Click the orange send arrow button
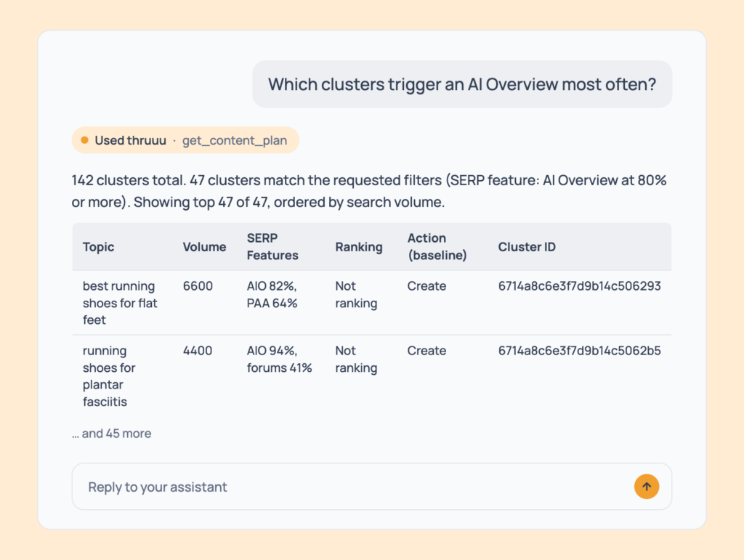 point(646,487)
